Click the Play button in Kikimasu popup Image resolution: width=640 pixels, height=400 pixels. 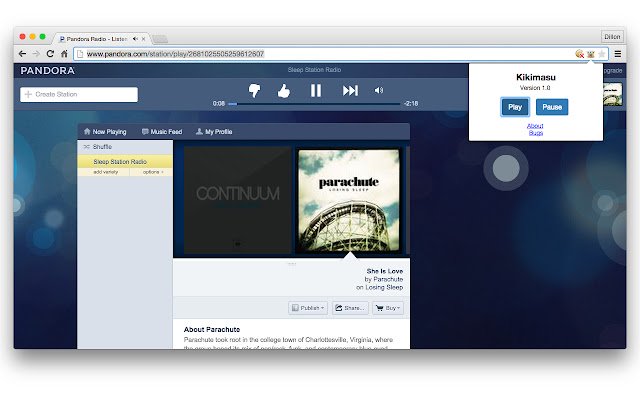coord(515,107)
